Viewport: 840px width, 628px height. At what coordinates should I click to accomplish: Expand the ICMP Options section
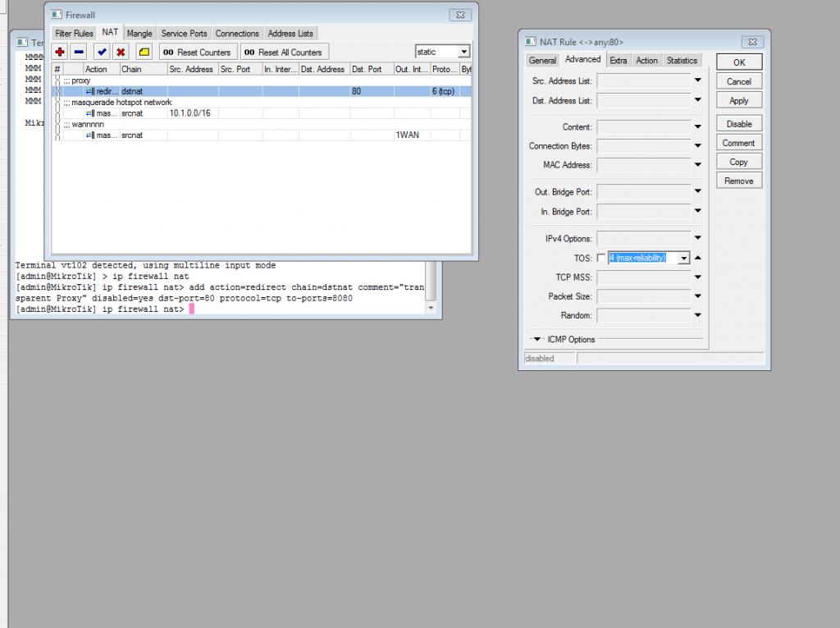click(537, 339)
